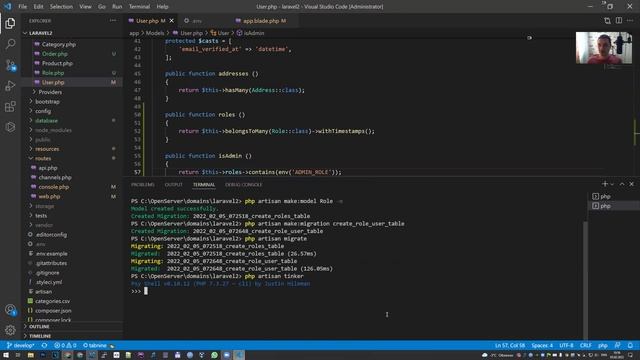Screen dimensions: 640x360
Task: Switch to the app.blade.php editor tab
Action: click(261, 21)
